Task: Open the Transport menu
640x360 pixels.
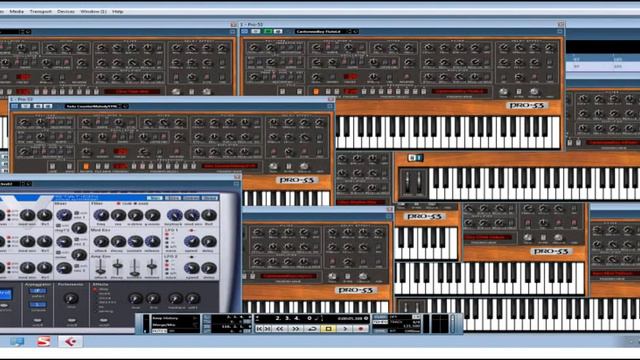Action: 40,11
